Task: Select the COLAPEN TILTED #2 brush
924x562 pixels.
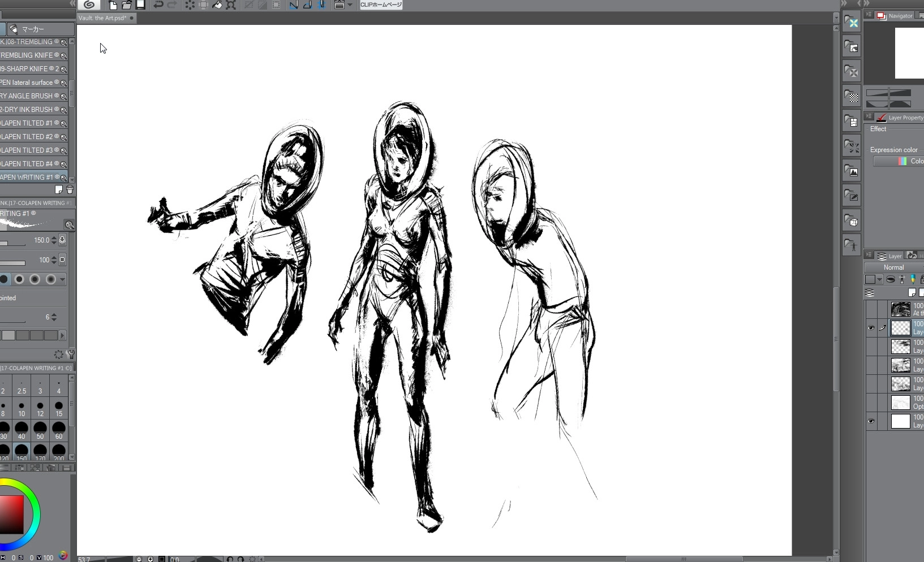Action: (x=29, y=137)
